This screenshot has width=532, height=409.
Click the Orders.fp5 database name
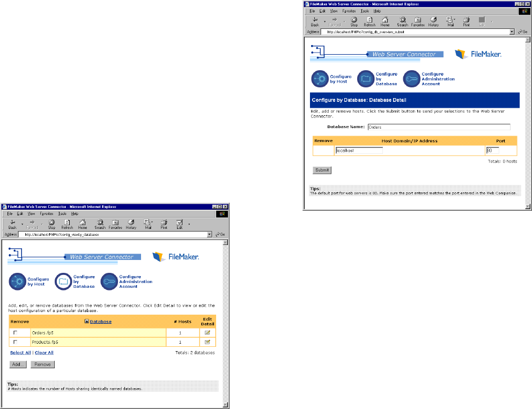coord(43,333)
